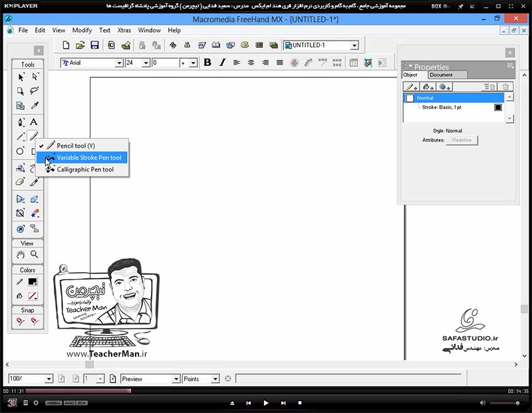Skip to next track in KMPlayer
532x413 pixels.
tap(283, 403)
